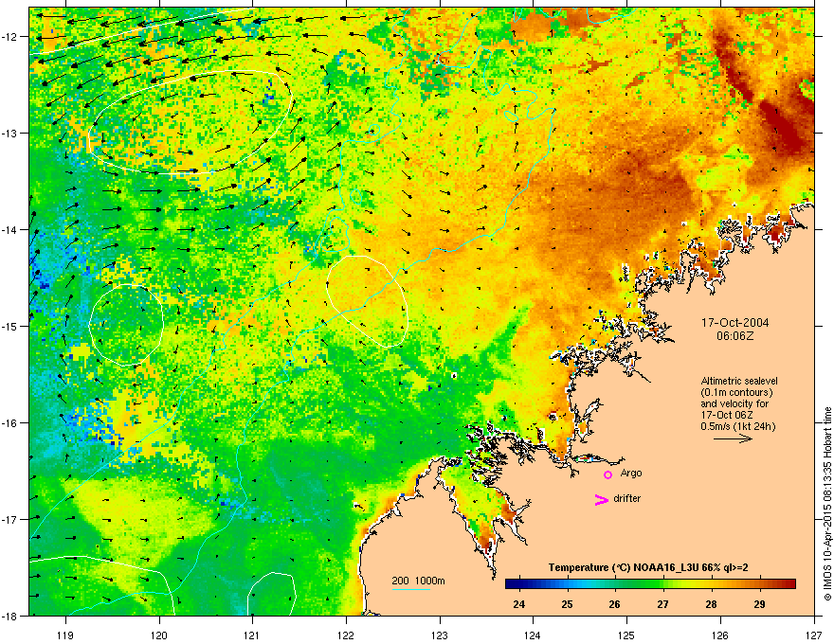Click the dark blue end of temperature color bar
The height and width of the screenshot is (644, 834).
coord(512,583)
